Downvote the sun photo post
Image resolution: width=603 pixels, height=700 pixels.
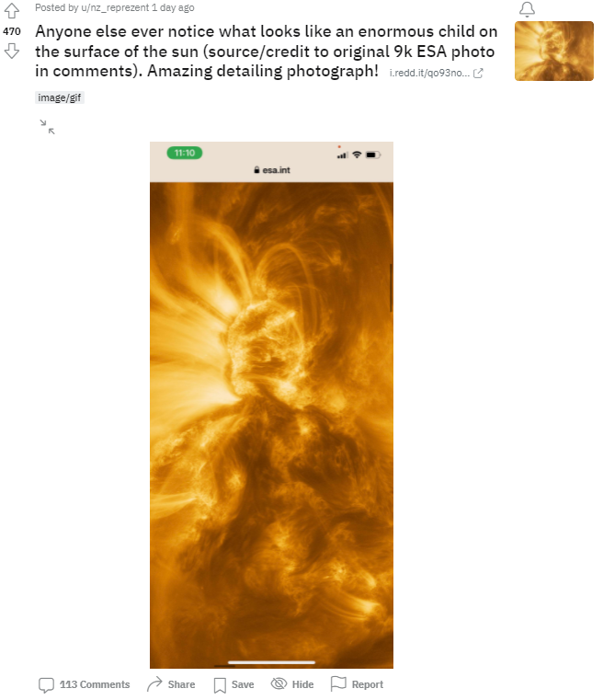(12, 51)
